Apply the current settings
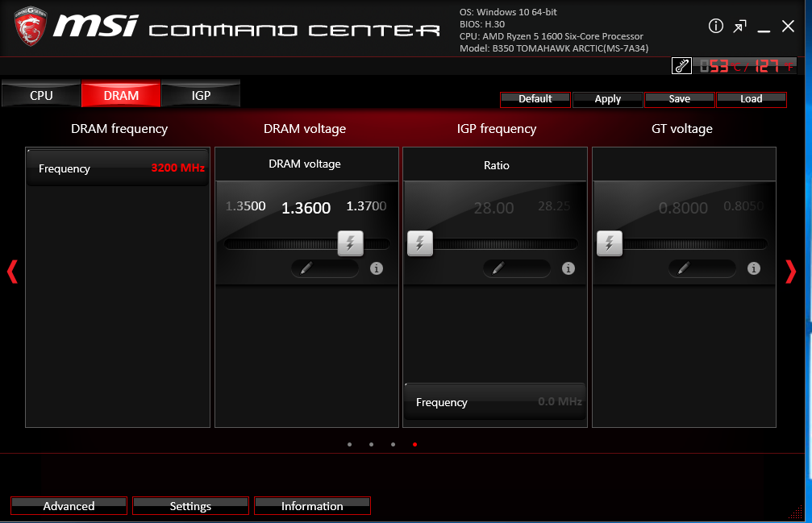The image size is (812, 523). point(607,99)
